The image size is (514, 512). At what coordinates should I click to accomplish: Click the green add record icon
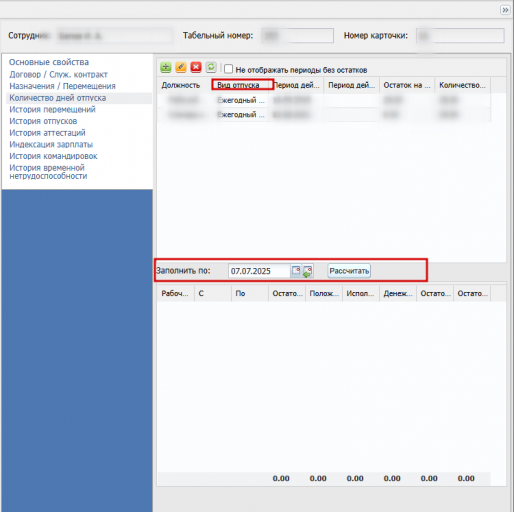click(x=166, y=67)
